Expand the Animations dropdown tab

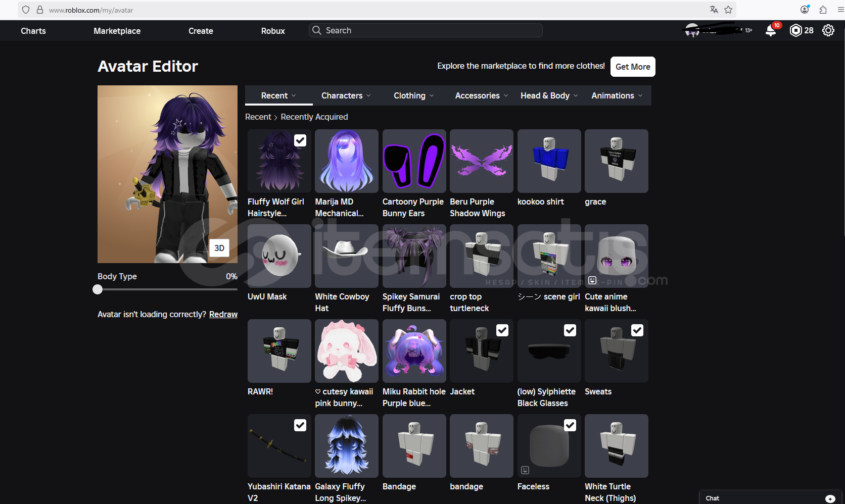click(617, 95)
